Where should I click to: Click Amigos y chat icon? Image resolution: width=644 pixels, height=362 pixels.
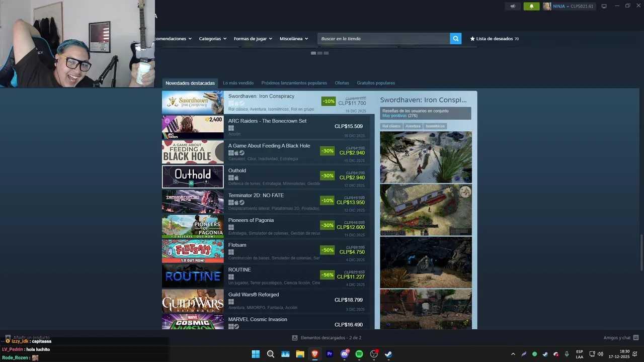click(x=635, y=338)
